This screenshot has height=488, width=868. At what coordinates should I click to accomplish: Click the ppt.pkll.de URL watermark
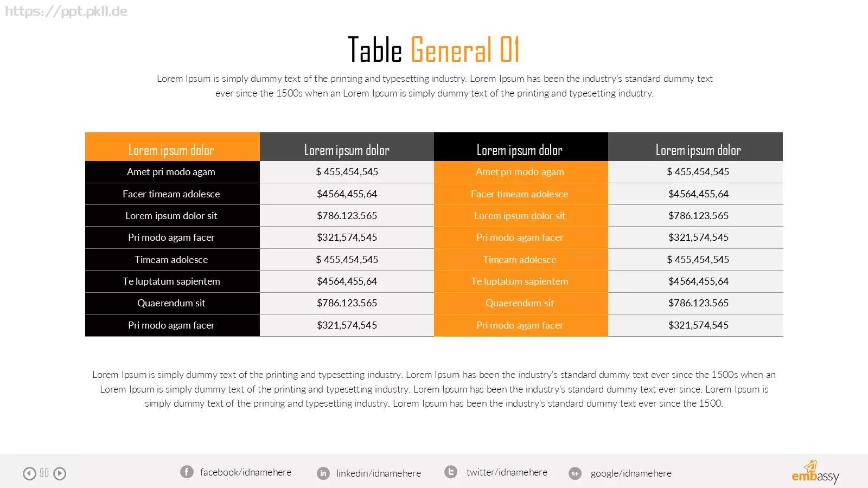[x=66, y=11]
